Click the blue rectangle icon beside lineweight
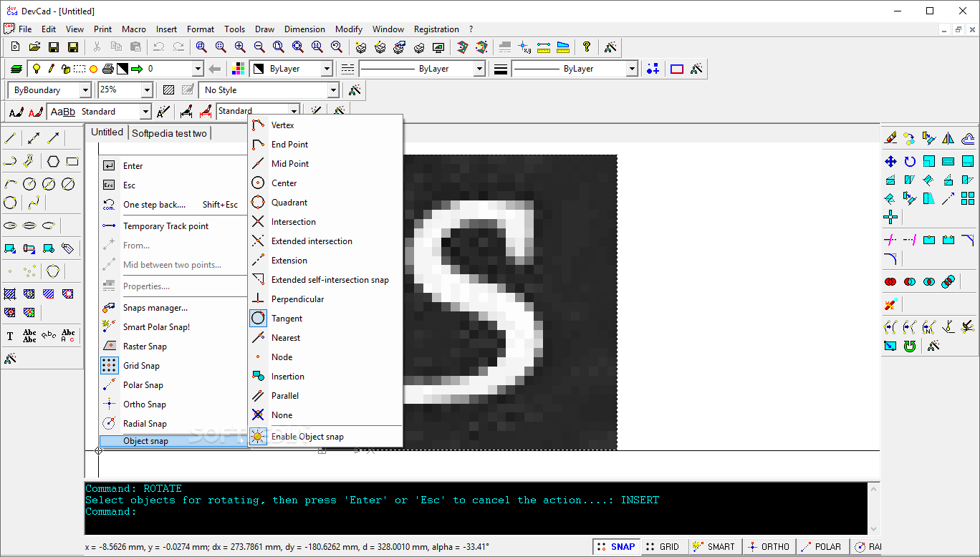The image size is (980, 557). [677, 69]
